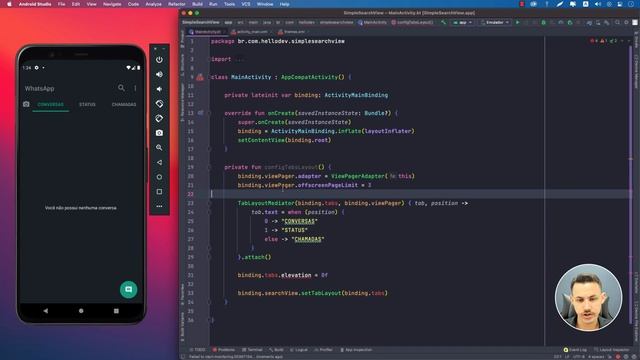
Task: Open the Window menu
Action: (x=265, y=4)
